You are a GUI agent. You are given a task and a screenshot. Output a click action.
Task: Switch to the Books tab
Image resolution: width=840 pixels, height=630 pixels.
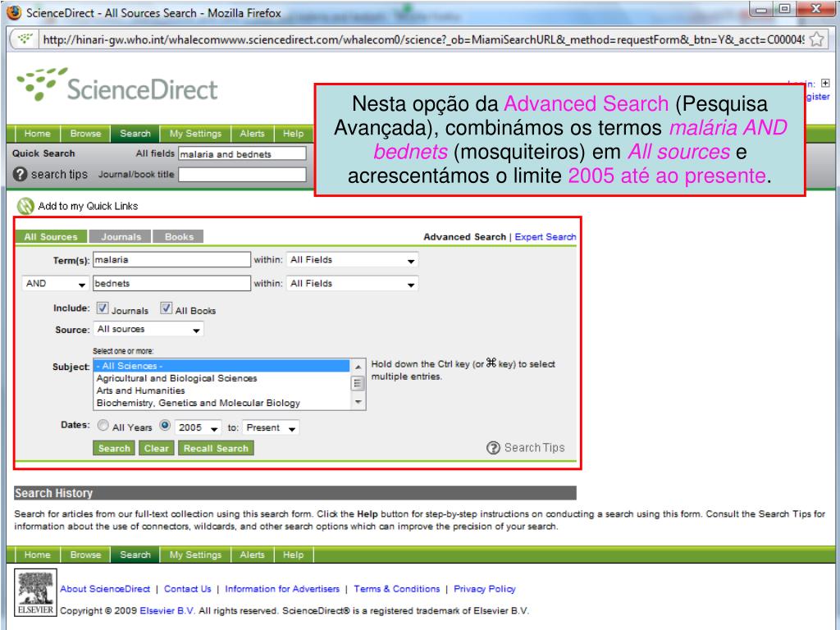point(179,237)
